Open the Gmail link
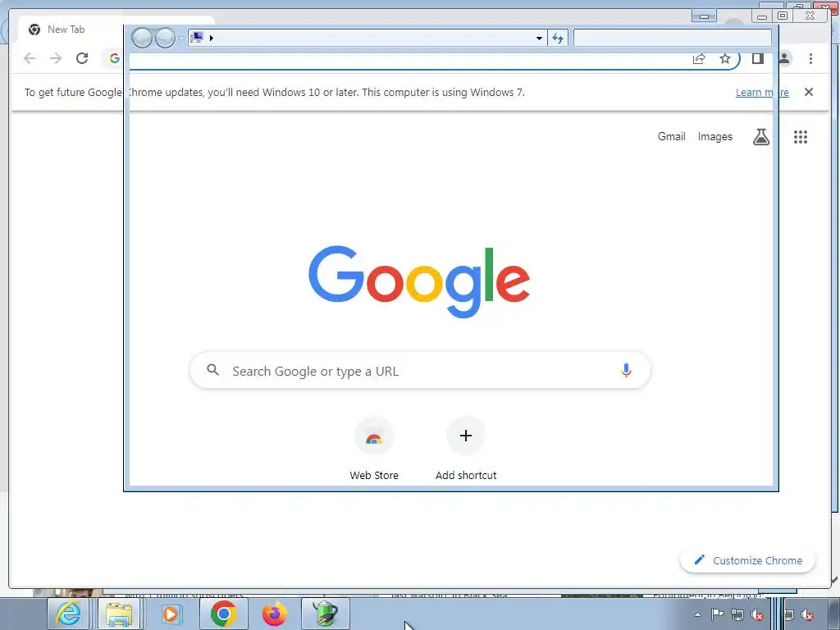840x630 pixels. (671, 137)
